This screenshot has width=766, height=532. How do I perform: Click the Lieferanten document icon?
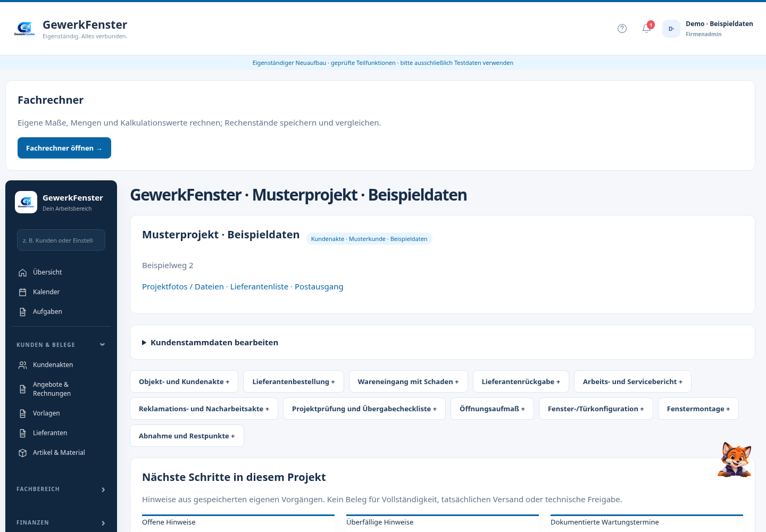point(22,433)
